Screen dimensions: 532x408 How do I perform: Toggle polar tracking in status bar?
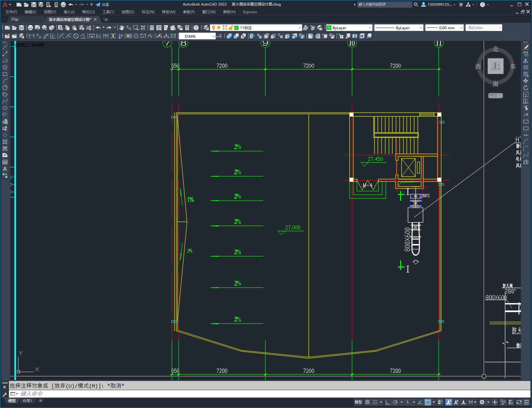pyautogui.click(x=396, y=402)
